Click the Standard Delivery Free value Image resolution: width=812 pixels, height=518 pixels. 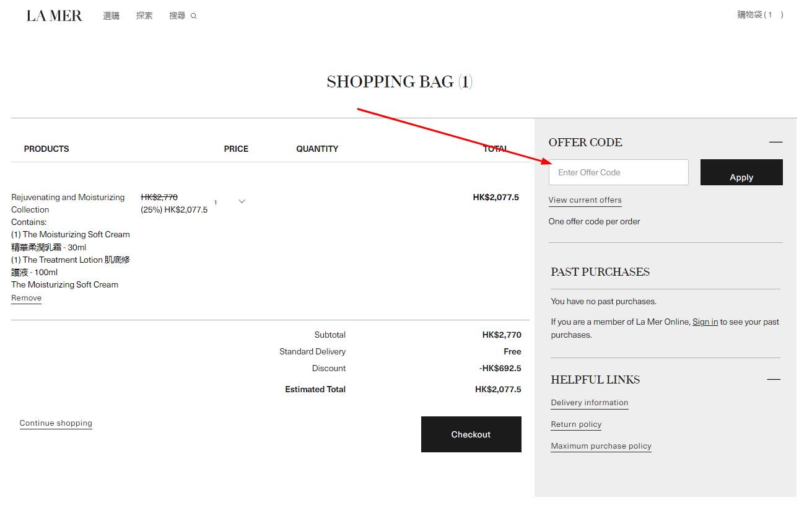[512, 351]
